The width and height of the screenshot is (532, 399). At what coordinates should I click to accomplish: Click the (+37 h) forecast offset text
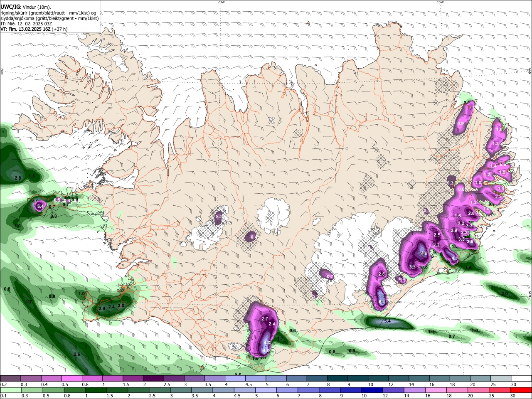pyautogui.click(x=59, y=29)
